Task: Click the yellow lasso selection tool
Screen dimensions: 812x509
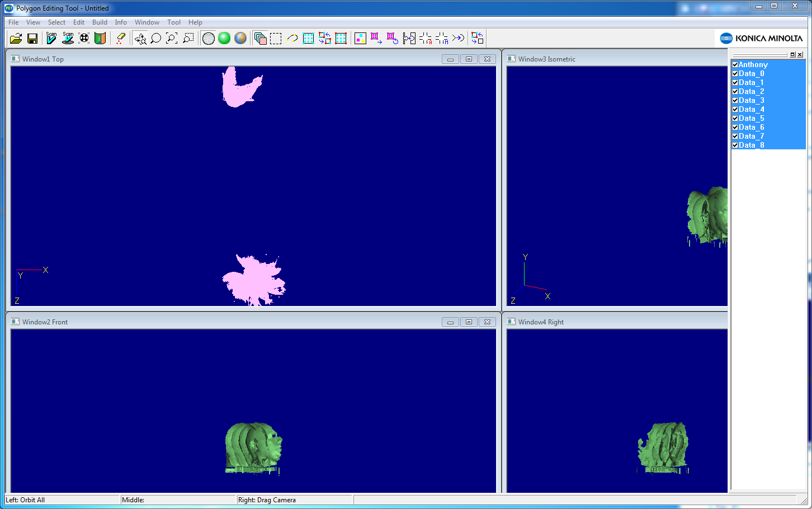Action: tap(292, 38)
